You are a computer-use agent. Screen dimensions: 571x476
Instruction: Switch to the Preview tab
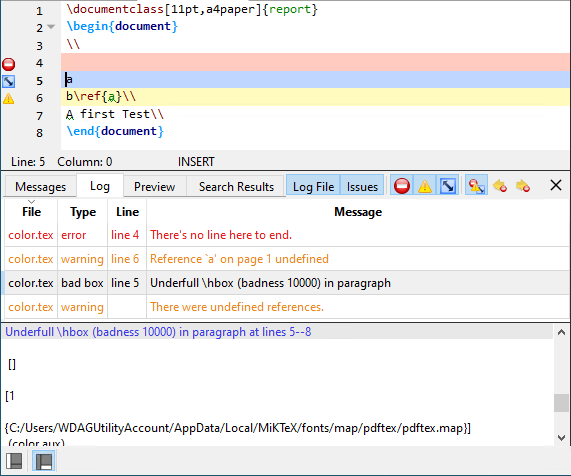click(x=154, y=187)
